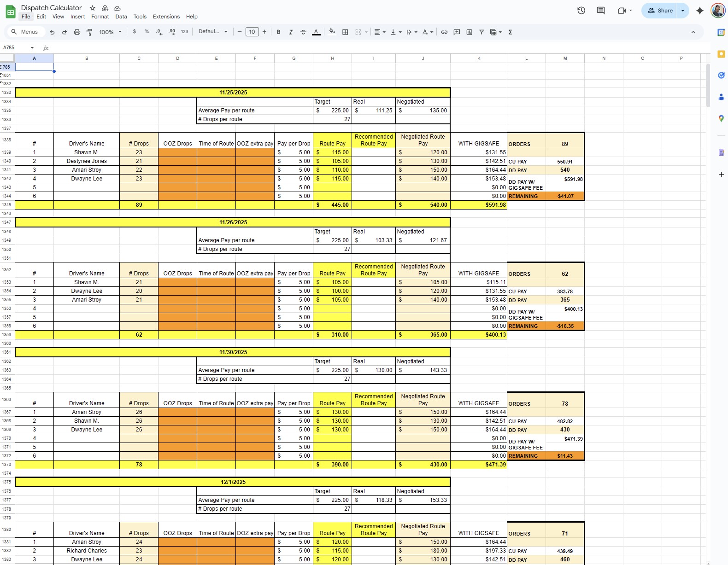Expand the zoom 100% dropdown
This screenshot has width=728, height=565.
tap(111, 32)
